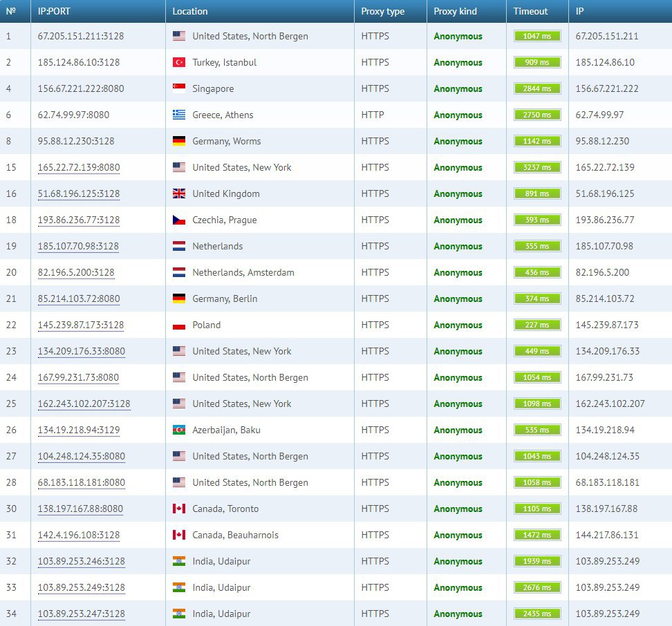Click the Czechia flag beside Prague
The width and height of the screenshot is (672, 626).
[178, 220]
